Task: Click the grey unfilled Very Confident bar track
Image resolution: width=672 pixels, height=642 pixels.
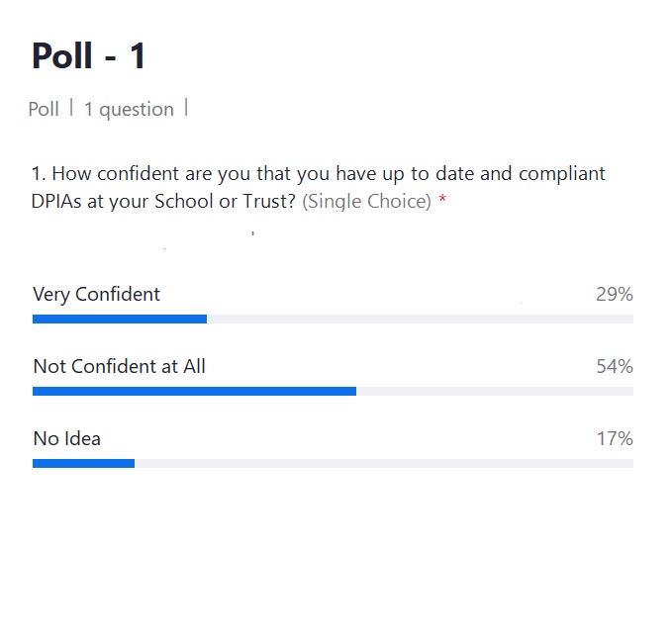Action: tap(420, 320)
